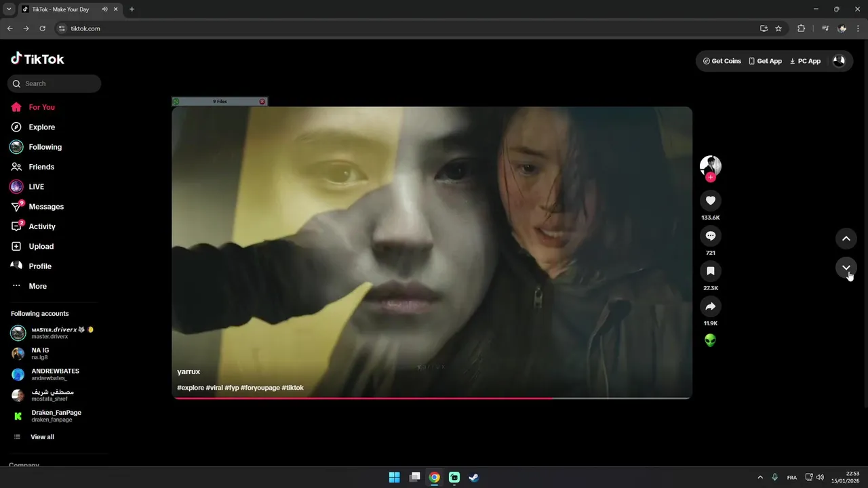The height and width of the screenshot is (488, 868).
Task: Click the yarrux username on video
Action: pyautogui.click(x=189, y=371)
